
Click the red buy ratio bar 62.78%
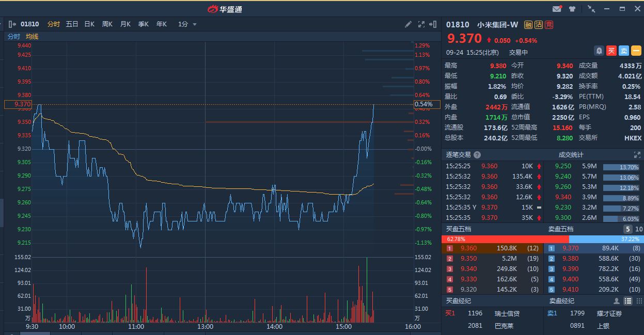pyautogui.click(x=505, y=239)
